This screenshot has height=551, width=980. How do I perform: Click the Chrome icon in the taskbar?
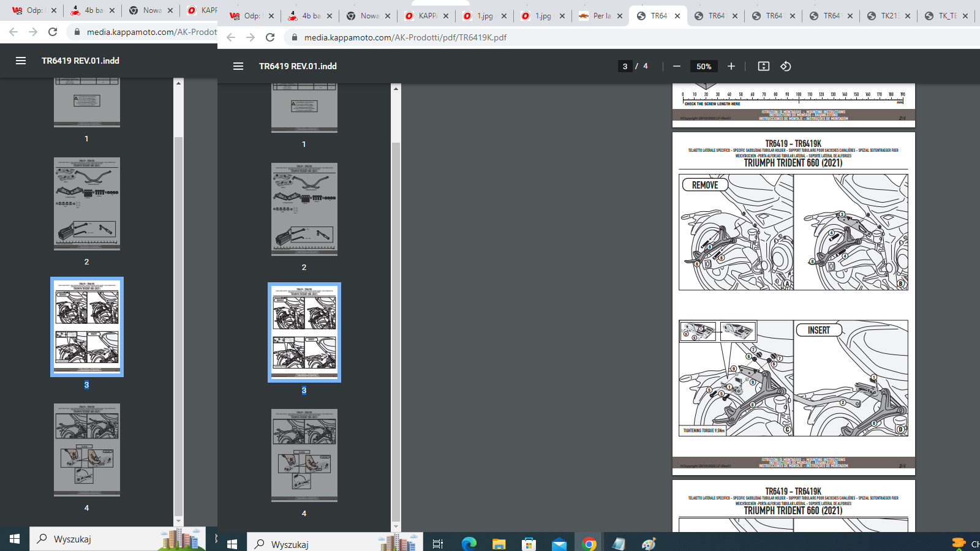tap(589, 544)
